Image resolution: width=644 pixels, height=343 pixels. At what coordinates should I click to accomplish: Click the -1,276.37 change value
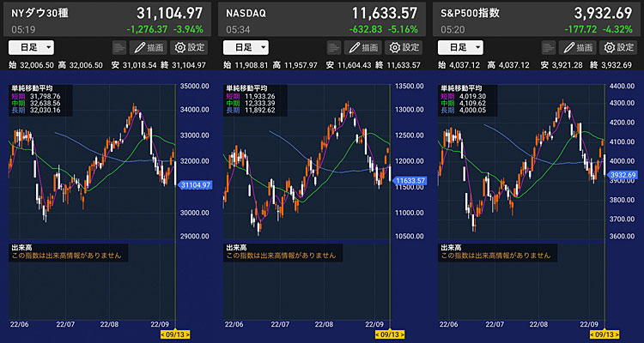point(149,29)
